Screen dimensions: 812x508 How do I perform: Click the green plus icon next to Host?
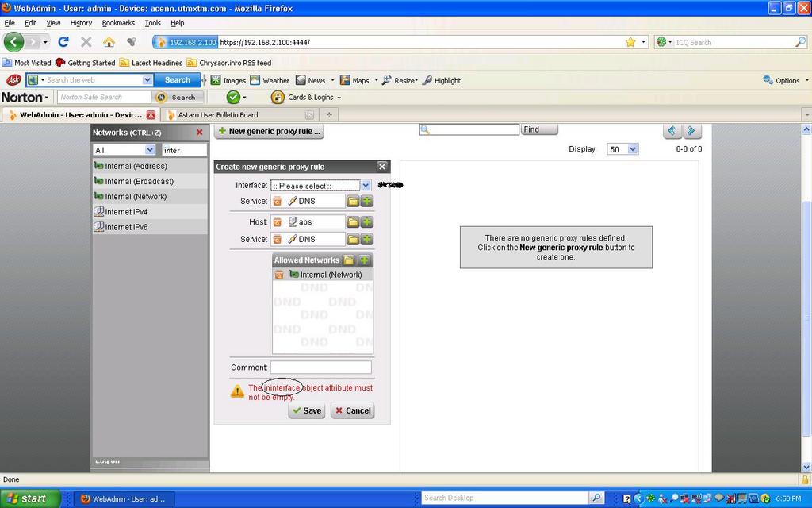(x=366, y=222)
